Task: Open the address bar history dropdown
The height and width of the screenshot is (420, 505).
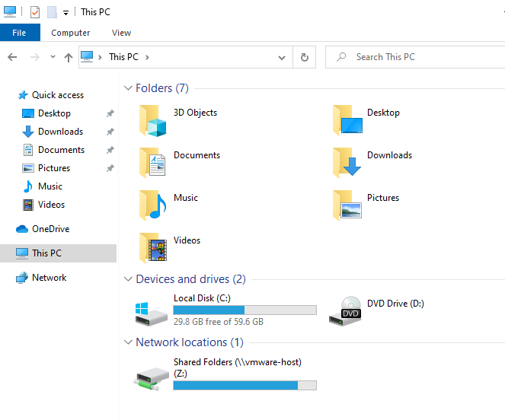Action: (282, 58)
